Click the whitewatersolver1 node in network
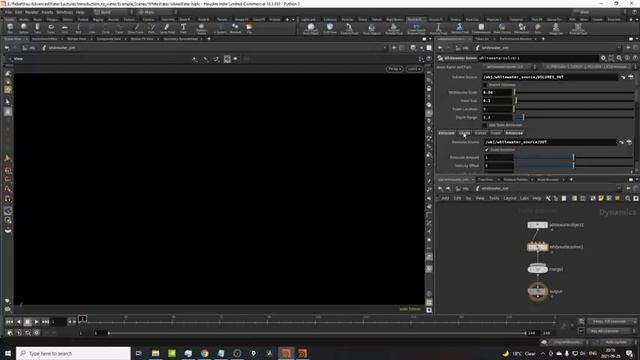The width and height of the screenshot is (640, 360). tap(538, 247)
